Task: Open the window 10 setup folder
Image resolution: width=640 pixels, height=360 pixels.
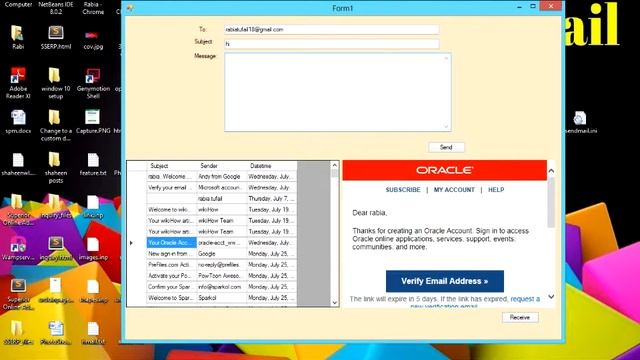Action: coord(56,83)
